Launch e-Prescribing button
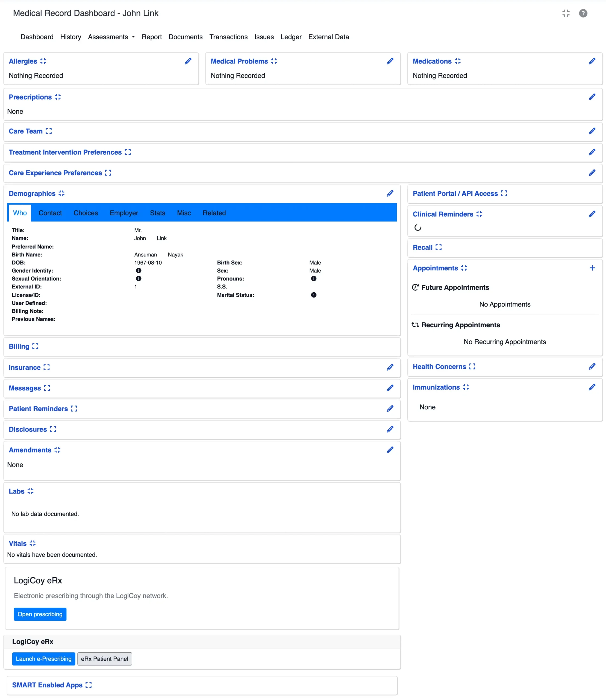Screen dimensions: 606x700 (x=44, y=659)
